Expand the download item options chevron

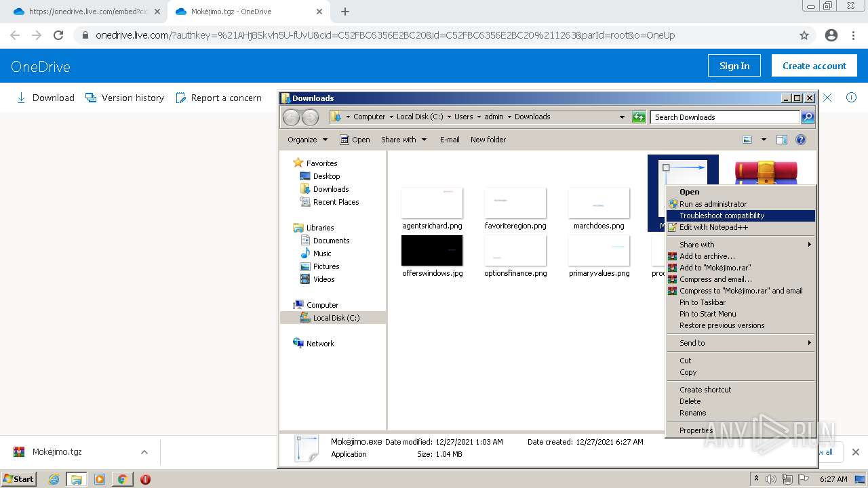point(144,452)
